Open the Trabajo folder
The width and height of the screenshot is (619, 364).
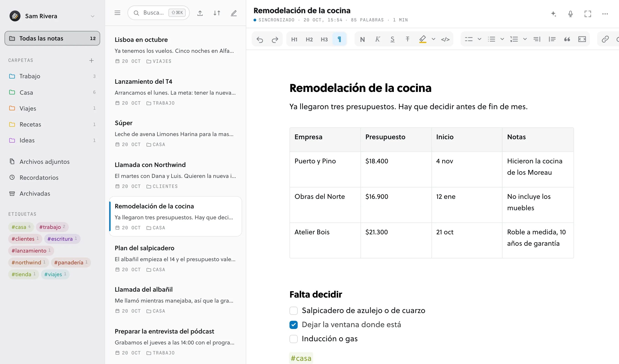pyautogui.click(x=52, y=76)
